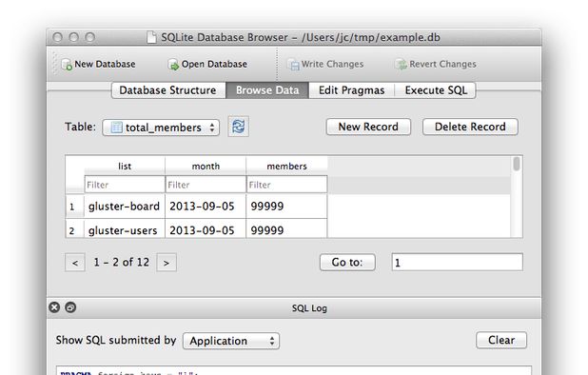This screenshot has height=375, width=588.
Task: Click the New Database toolbar icon
Action: pyautogui.click(x=67, y=65)
